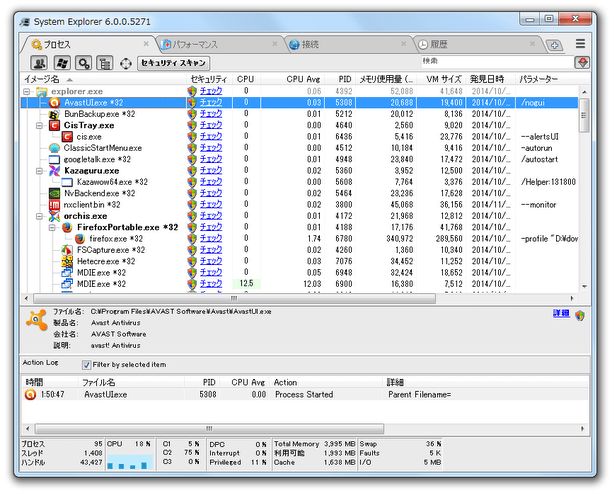Click the Windows system processes toolbar icon
This screenshot has width=612, height=493.
click(62, 63)
